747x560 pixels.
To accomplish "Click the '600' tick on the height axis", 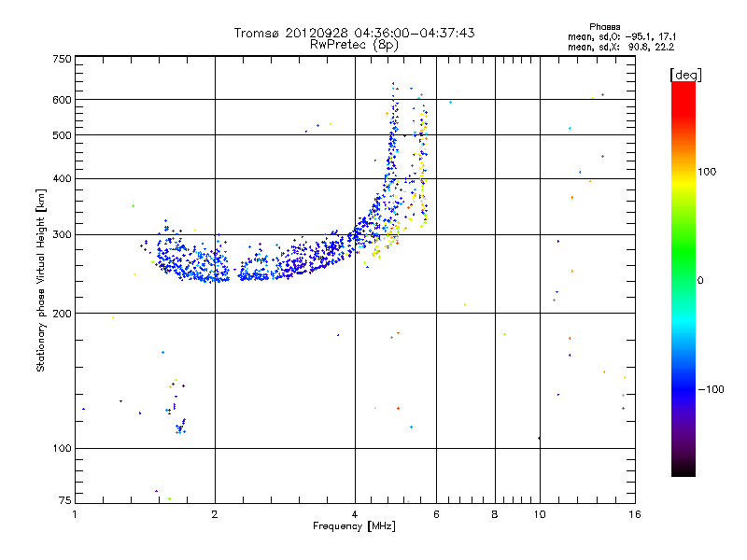I will coord(62,100).
